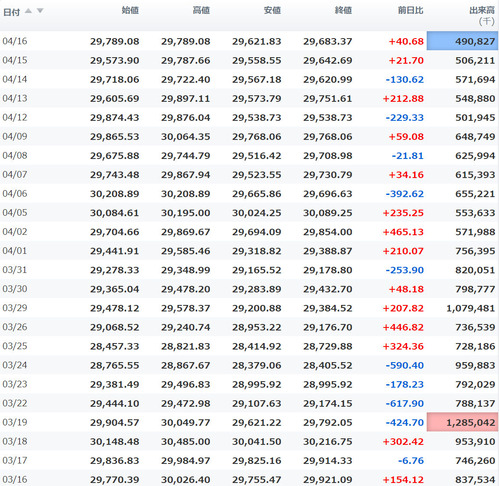Select date cell 04/05
This screenshot has height=486, width=499.
coord(15,213)
